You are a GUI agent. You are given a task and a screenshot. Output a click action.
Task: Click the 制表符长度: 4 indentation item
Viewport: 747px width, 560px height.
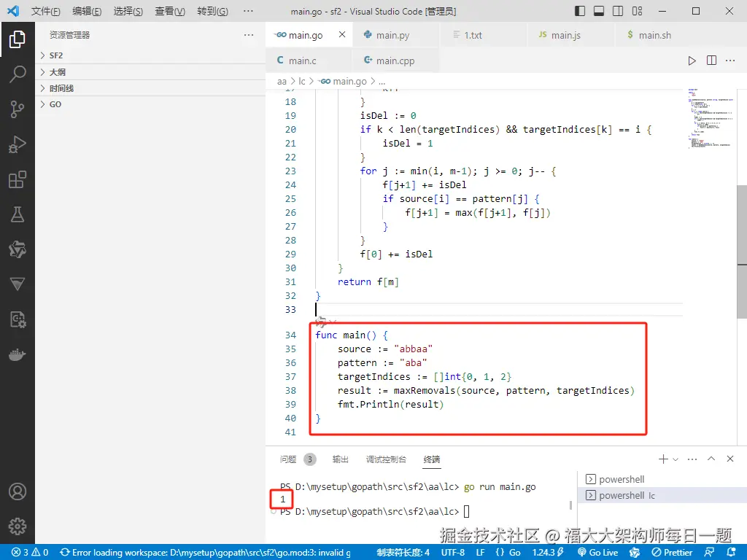click(x=403, y=553)
